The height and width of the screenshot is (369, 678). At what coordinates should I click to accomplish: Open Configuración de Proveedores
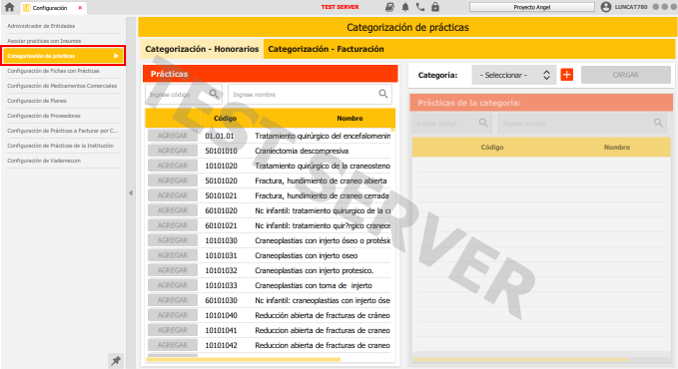tap(44, 116)
